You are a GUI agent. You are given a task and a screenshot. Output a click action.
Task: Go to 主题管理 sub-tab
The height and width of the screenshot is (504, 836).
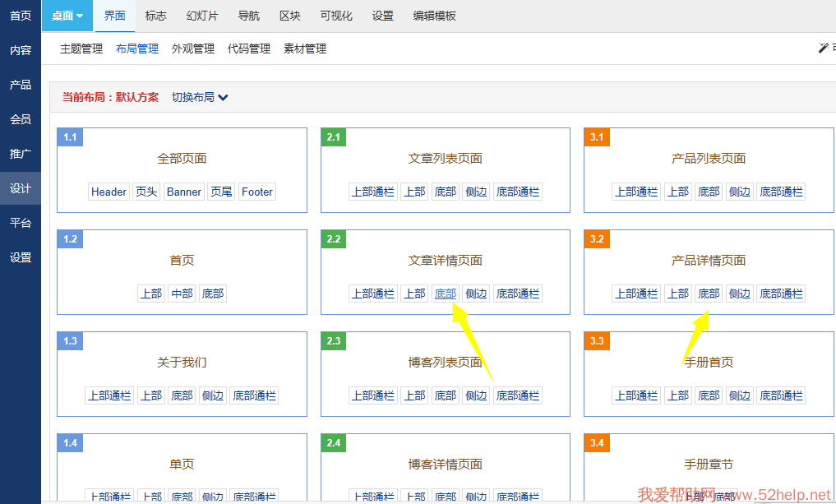[x=81, y=49]
